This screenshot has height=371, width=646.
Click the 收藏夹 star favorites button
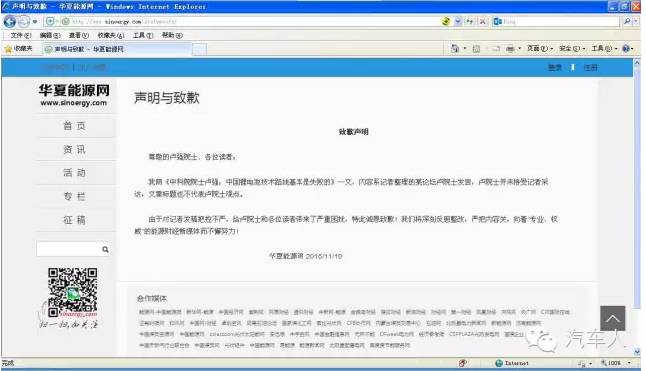click(18, 49)
